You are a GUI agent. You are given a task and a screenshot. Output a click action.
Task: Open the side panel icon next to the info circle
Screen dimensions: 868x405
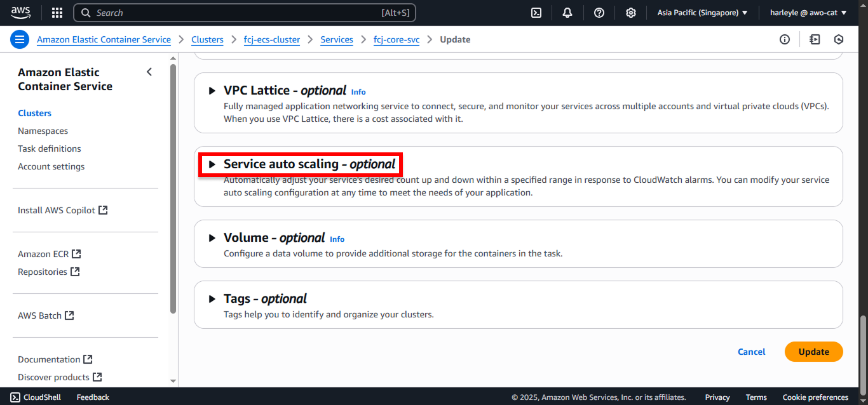point(815,39)
